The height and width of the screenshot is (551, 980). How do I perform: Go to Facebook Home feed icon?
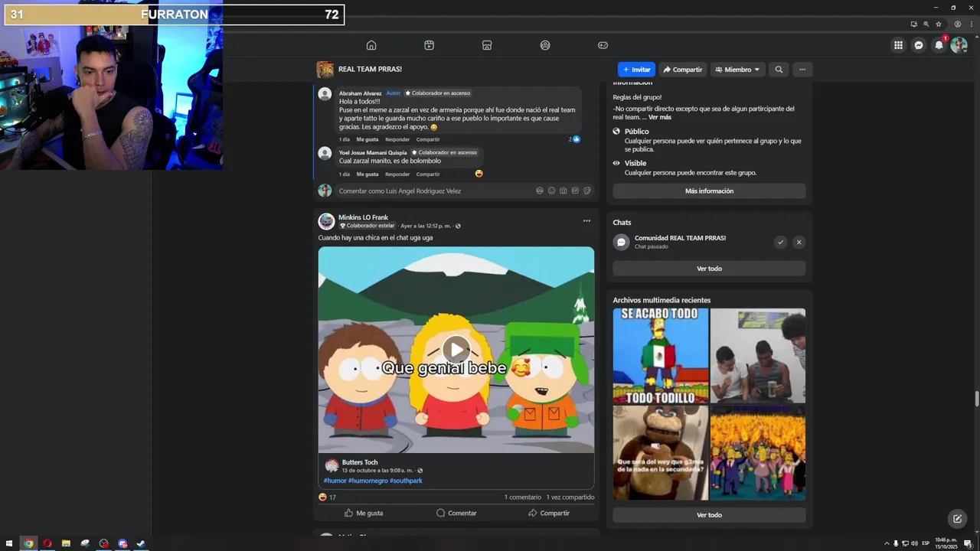click(371, 45)
